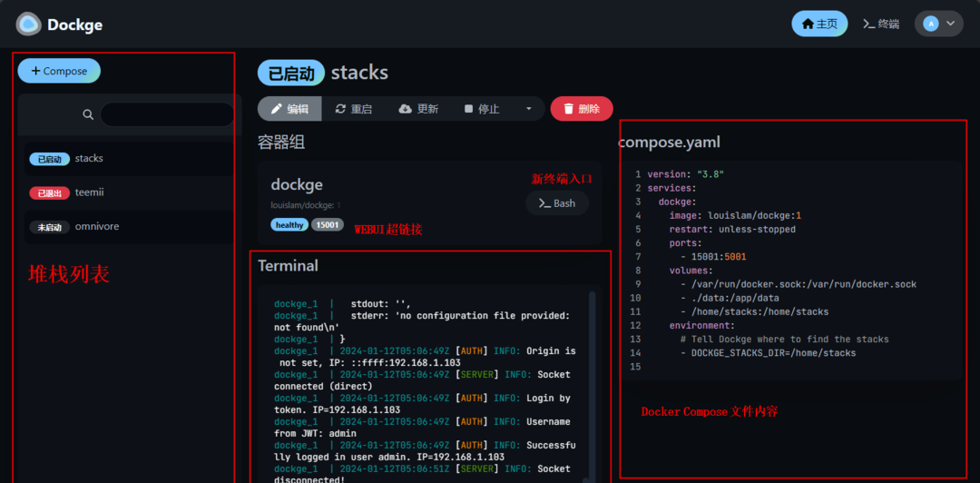Viewport: 980px width, 483px height.
Task: Click the Dockge logo icon
Action: [x=28, y=24]
